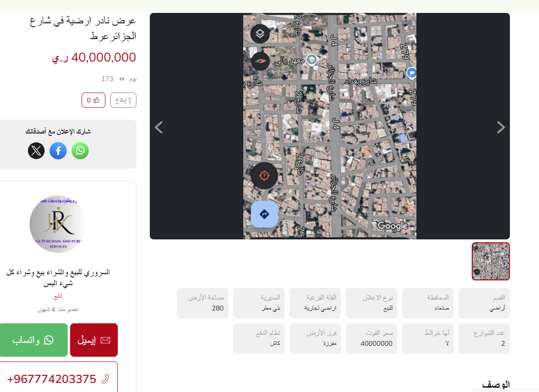Click the compass icon on map

pos(260,61)
